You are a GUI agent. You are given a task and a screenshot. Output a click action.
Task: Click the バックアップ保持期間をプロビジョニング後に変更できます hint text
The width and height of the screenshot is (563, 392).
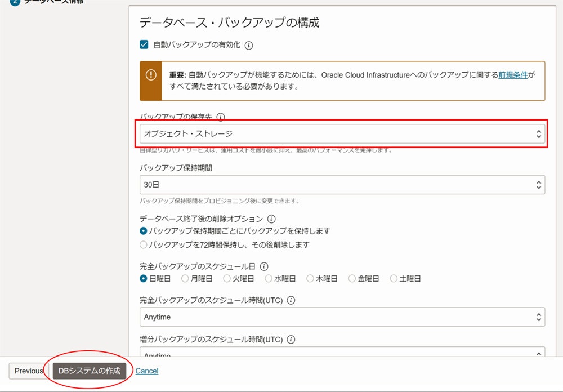pyautogui.click(x=220, y=201)
